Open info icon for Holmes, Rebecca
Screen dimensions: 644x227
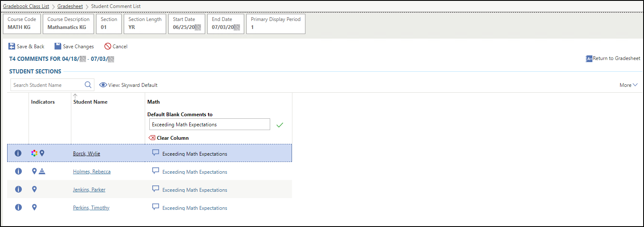click(18, 171)
